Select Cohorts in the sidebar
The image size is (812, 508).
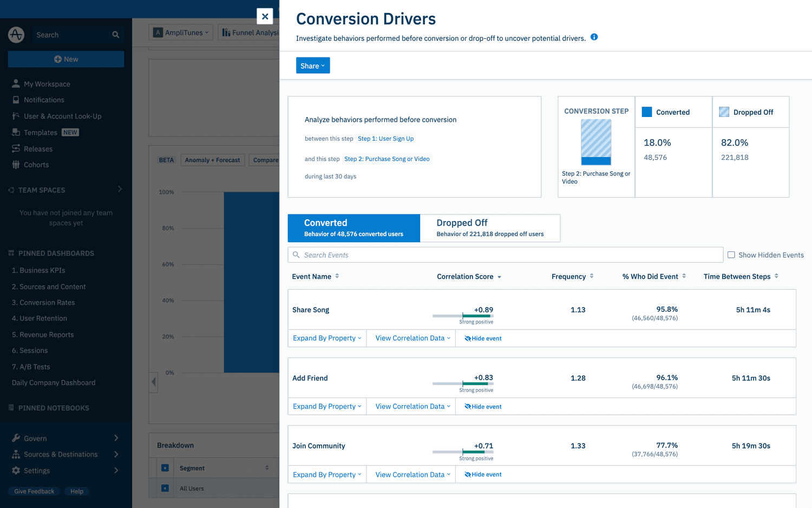36,165
